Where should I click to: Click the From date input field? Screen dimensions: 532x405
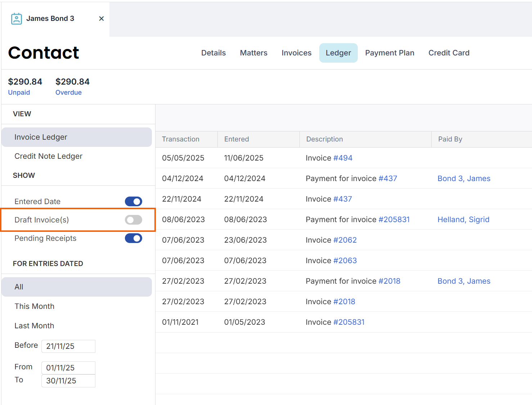tap(68, 368)
